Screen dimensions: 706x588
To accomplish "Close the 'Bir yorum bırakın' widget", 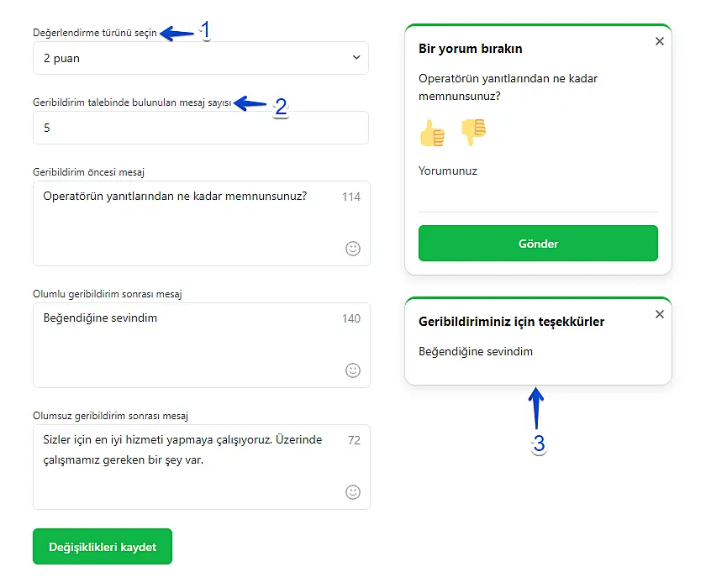I will pyautogui.click(x=659, y=41).
